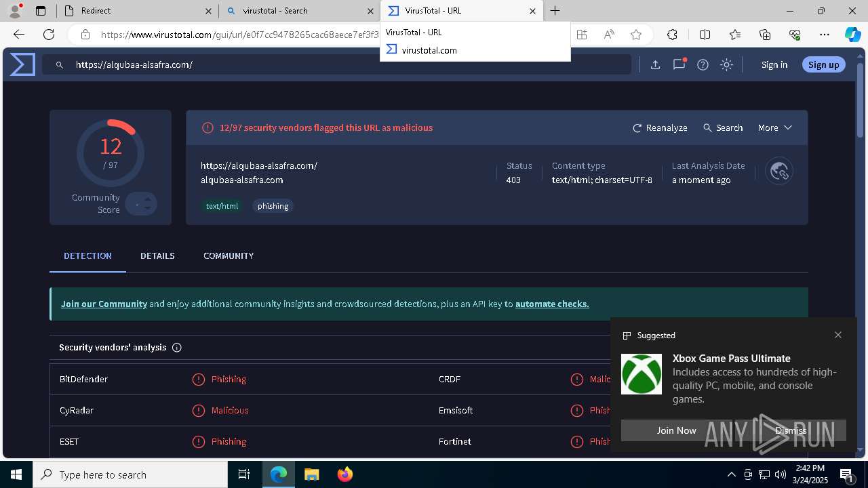The height and width of the screenshot is (488, 868).
Task: Click the CyRadar malicious alert icon
Action: (198, 410)
